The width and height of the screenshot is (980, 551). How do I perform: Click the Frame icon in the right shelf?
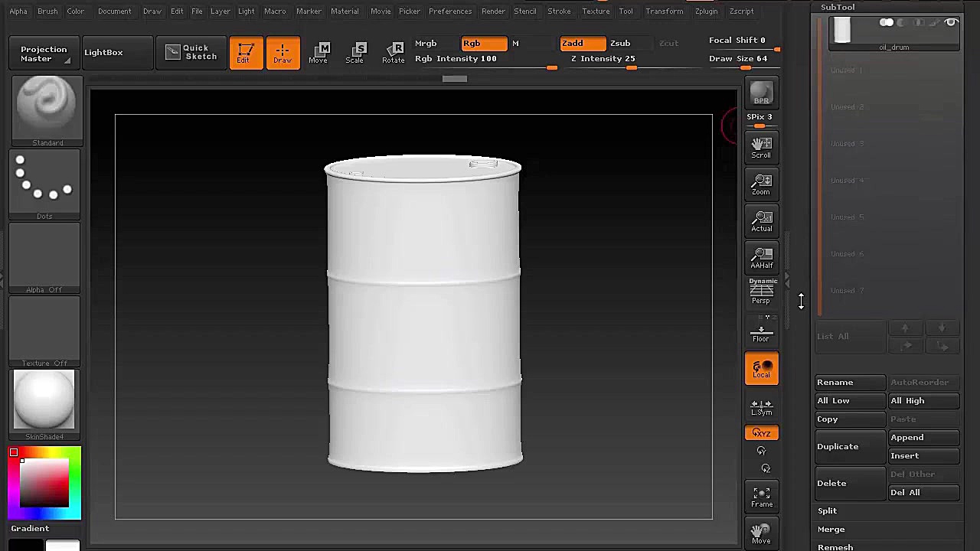[761, 497]
